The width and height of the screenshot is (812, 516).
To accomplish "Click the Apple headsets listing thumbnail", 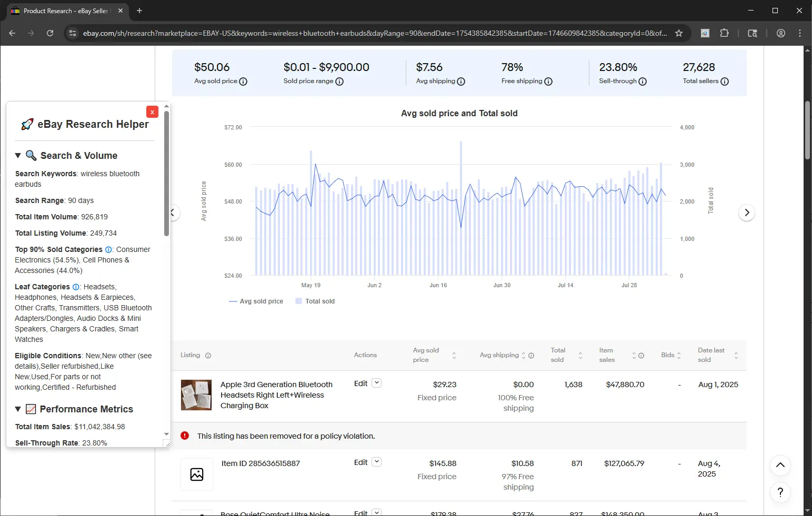I will (x=196, y=395).
